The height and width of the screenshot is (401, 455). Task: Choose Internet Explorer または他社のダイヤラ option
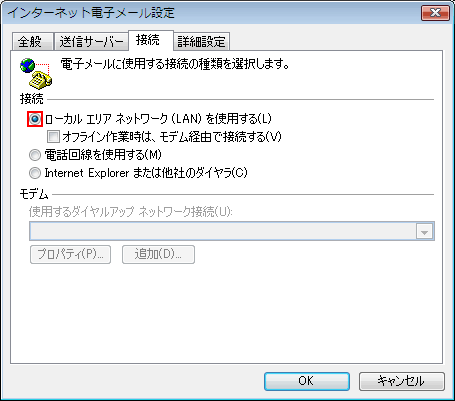(x=35, y=173)
